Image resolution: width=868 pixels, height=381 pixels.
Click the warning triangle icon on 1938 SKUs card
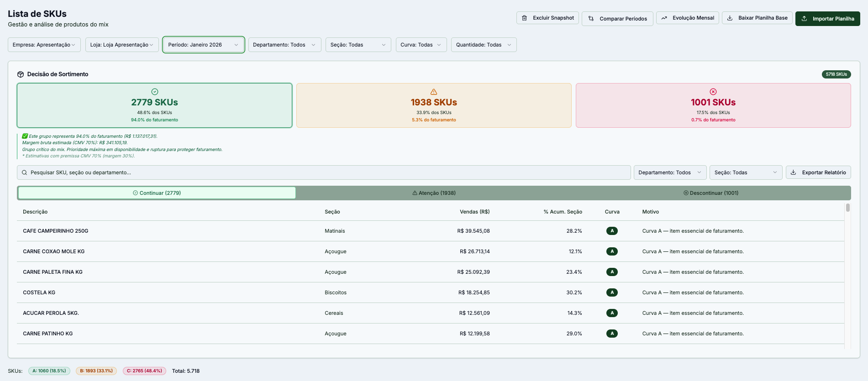tap(434, 92)
